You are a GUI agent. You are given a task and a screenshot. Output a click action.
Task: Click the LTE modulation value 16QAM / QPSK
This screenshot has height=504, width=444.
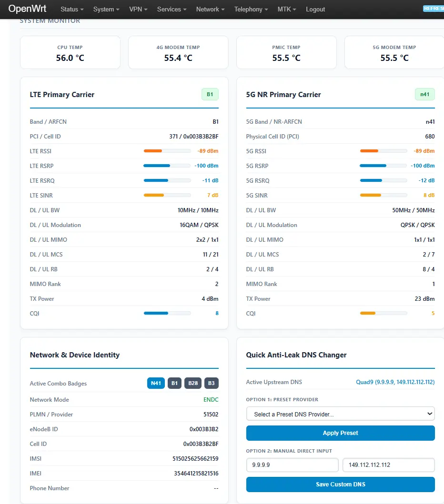pos(199,225)
